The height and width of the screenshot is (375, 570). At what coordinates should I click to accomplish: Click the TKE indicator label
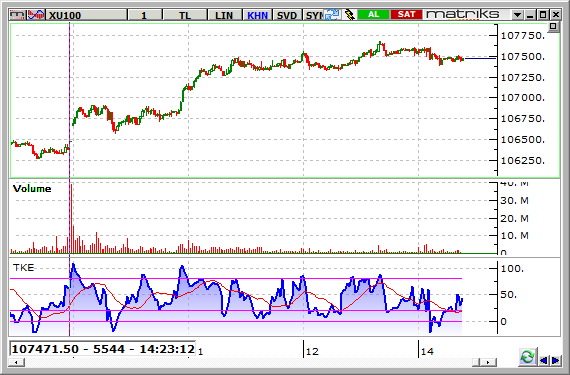tap(24, 268)
